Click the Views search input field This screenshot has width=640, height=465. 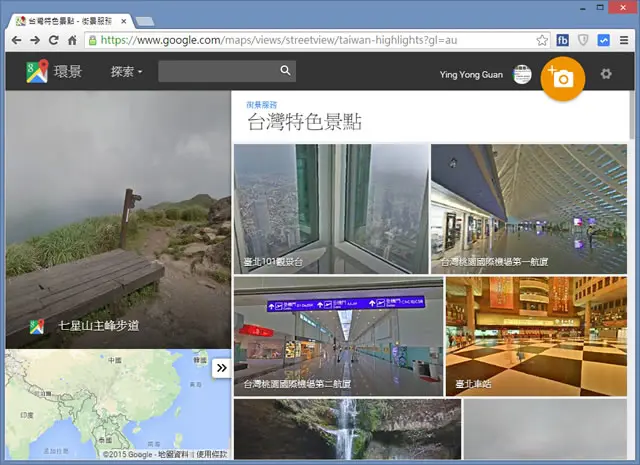219,71
